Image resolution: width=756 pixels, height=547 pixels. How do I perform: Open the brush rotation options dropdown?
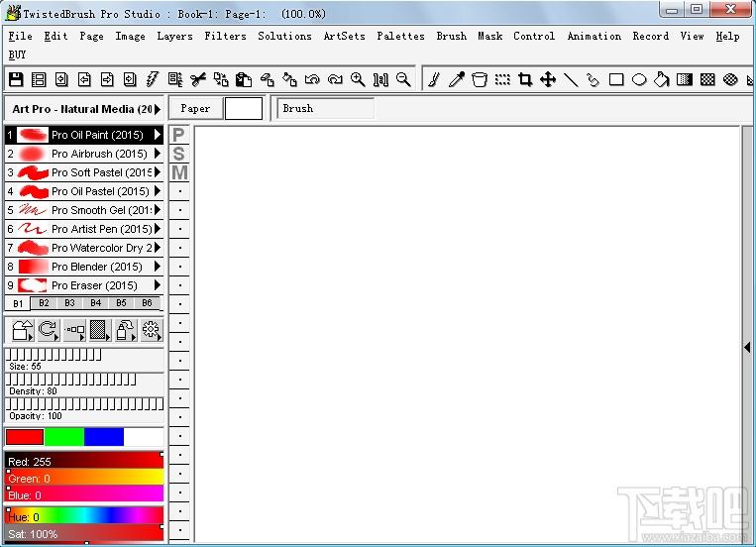(49, 330)
